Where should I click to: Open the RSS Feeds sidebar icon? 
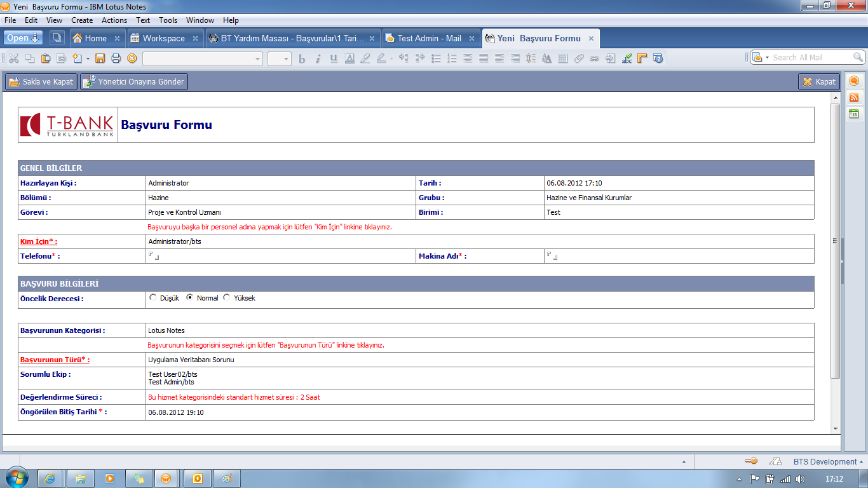[854, 97]
